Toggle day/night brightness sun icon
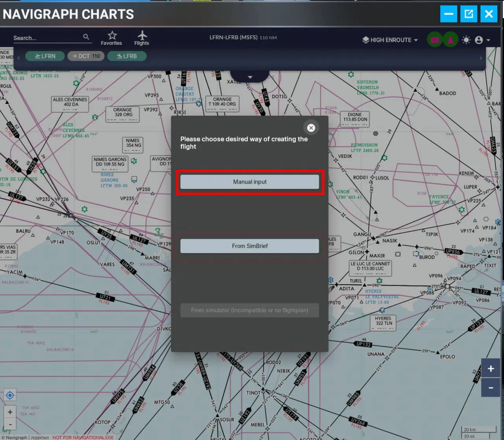504x440 pixels. (466, 40)
